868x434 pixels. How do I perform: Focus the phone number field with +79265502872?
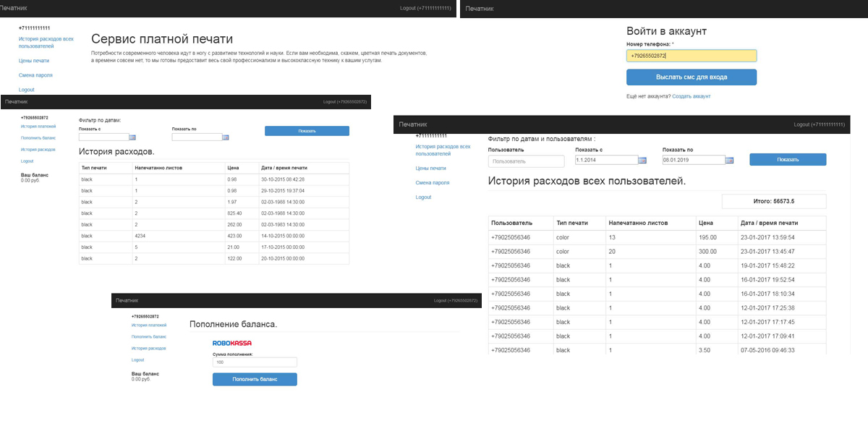tap(692, 56)
